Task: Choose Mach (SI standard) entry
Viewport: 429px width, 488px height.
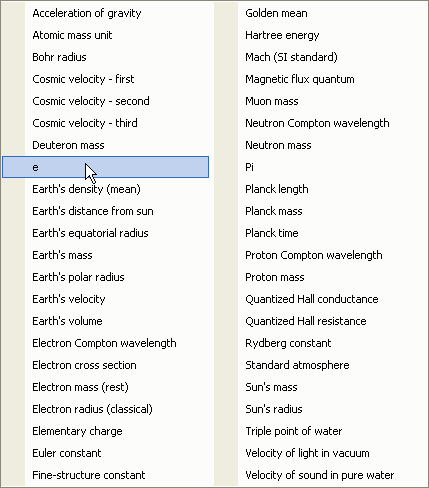Action: tap(320, 57)
